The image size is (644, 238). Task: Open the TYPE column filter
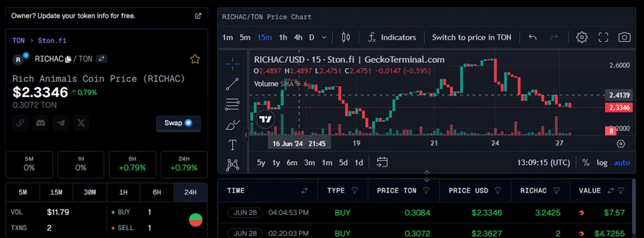click(x=355, y=190)
